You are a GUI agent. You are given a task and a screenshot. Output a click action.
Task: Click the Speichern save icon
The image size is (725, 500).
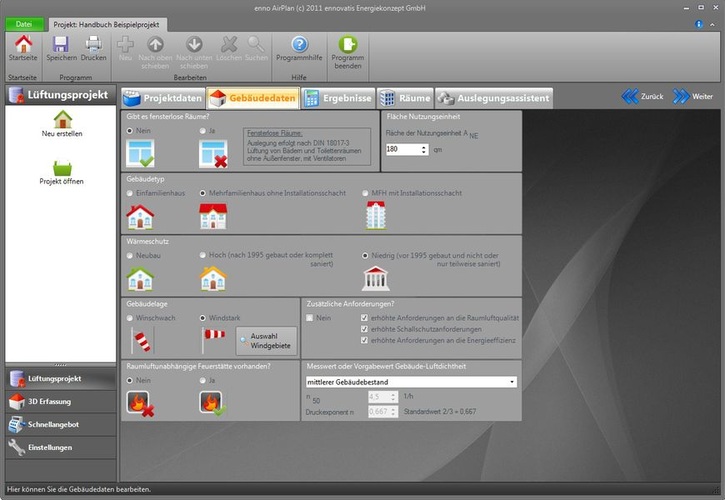pos(60,45)
